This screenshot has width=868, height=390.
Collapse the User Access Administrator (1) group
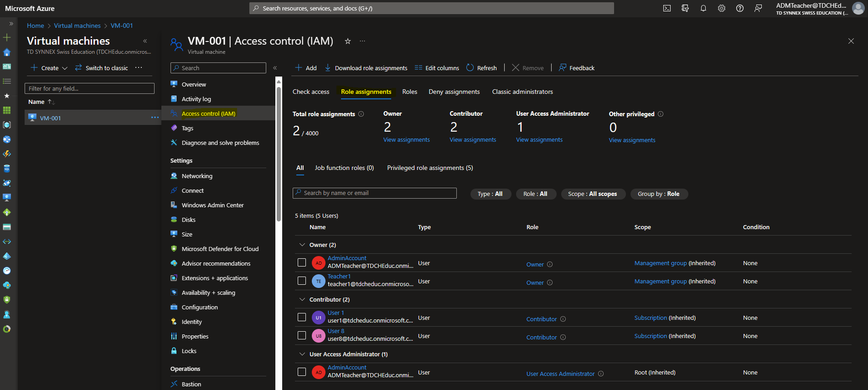coord(302,354)
